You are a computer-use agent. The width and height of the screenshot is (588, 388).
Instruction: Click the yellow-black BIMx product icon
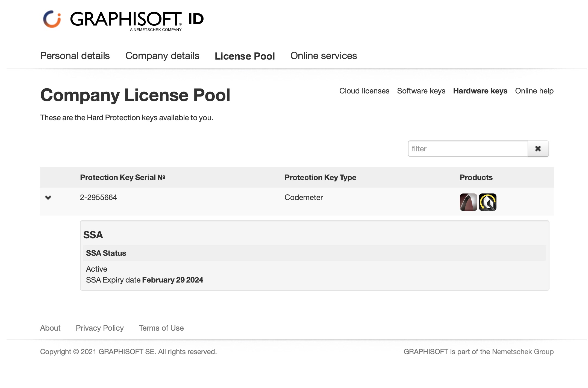(x=487, y=202)
